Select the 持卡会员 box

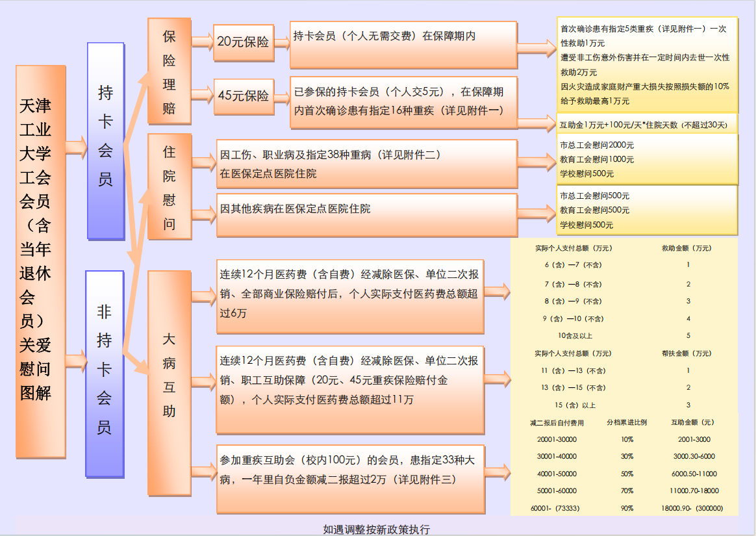tap(106, 141)
